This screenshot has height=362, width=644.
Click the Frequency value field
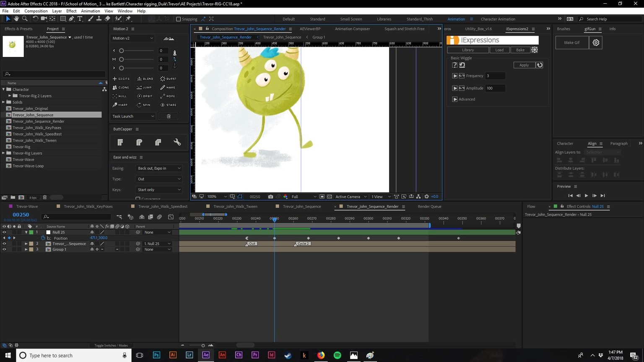pos(495,76)
